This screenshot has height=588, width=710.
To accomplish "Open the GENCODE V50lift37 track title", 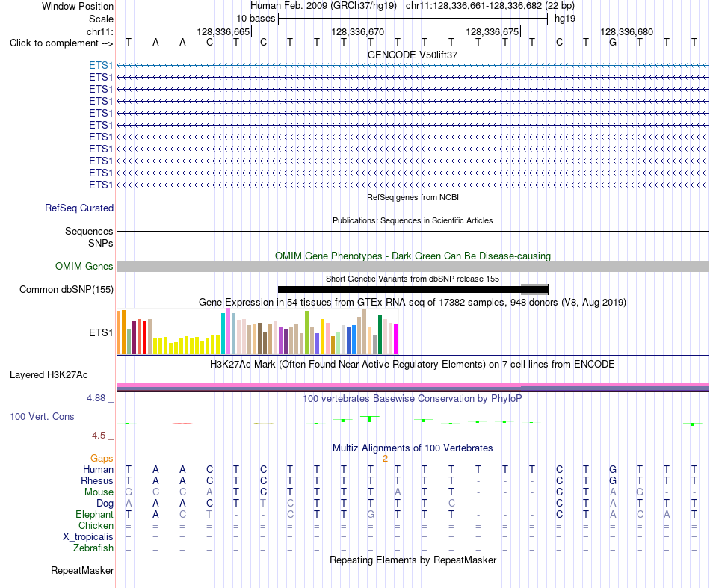I will (x=413, y=55).
